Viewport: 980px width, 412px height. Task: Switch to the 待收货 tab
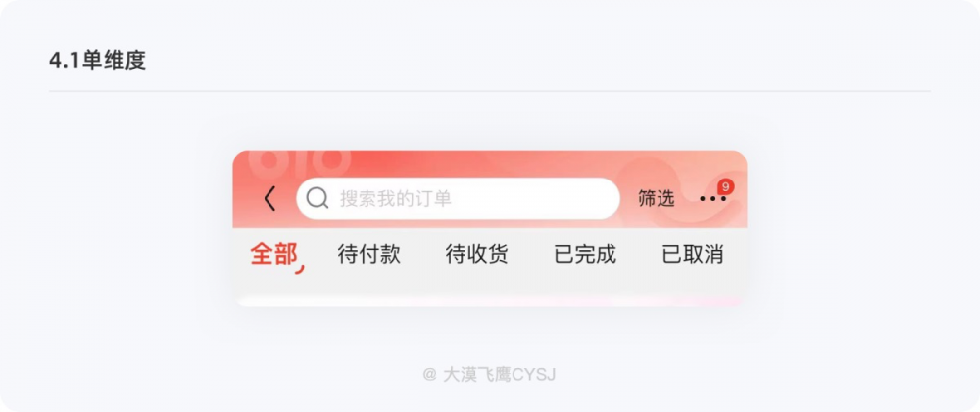click(x=477, y=254)
